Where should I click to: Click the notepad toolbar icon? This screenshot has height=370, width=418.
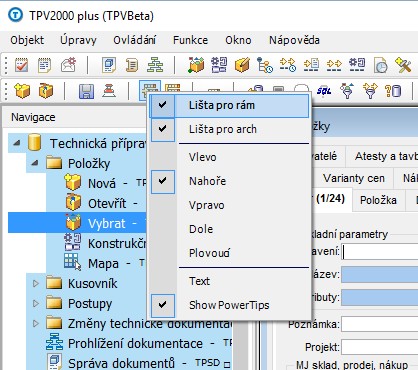click(44, 65)
